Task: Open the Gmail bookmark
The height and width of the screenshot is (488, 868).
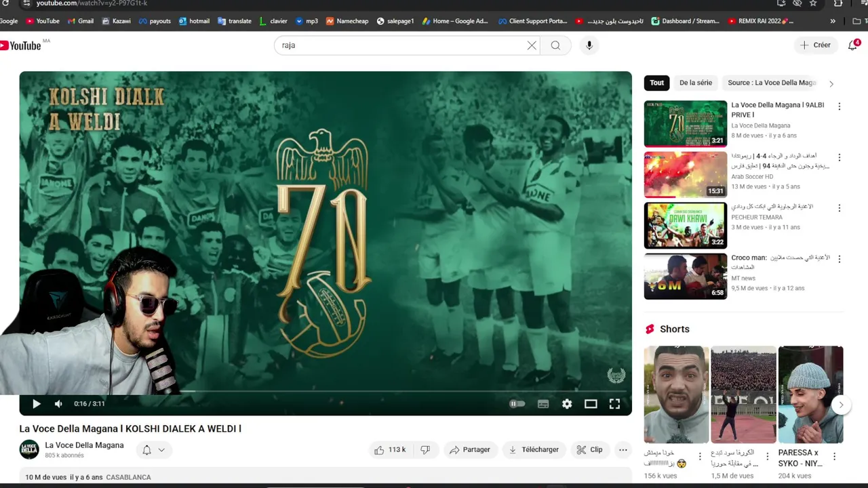Action: pyautogui.click(x=80, y=21)
